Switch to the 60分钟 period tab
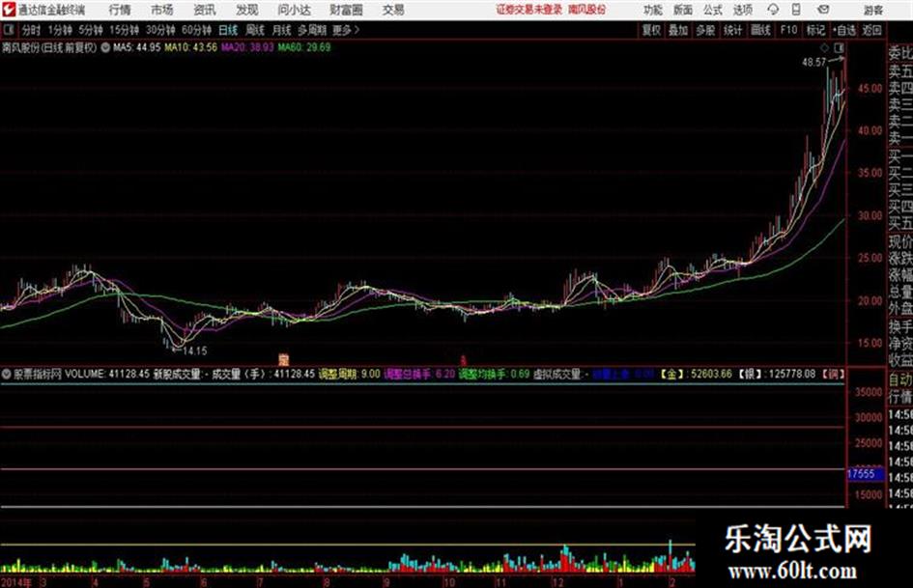 [196, 30]
